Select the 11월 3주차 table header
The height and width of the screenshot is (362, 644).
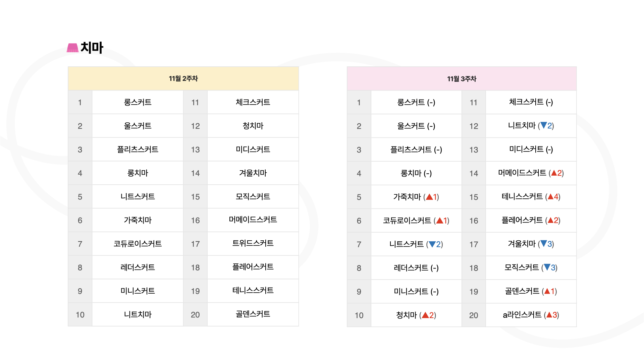pyautogui.click(x=462, y=79)
